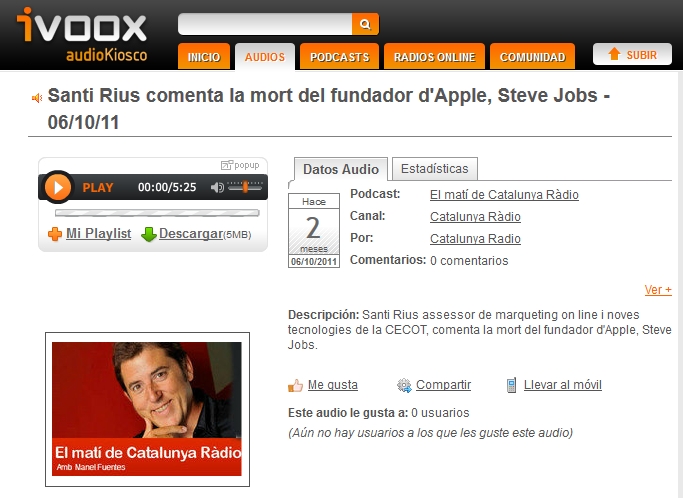Start playback with the orange Play button
This screenshot has height=498, width=683.
click(57, 187)
